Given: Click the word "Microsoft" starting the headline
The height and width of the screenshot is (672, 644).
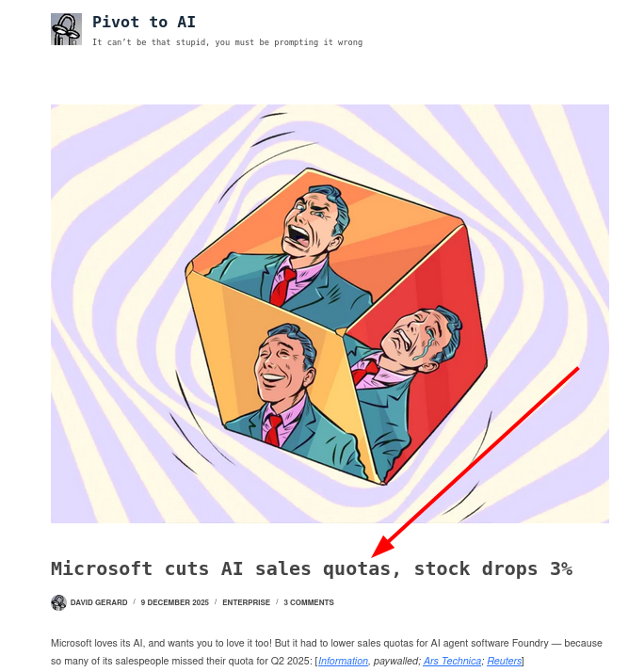Looking at the screenshot, I should [x=102, y=568].
